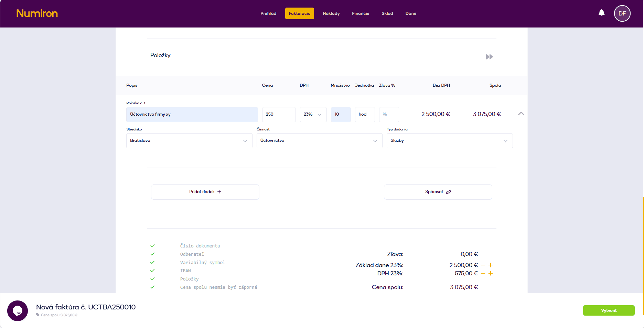Click the Spárovať button
Viewport: 644px width, 328px height.
pyautogui.click(x=438, y=192)
